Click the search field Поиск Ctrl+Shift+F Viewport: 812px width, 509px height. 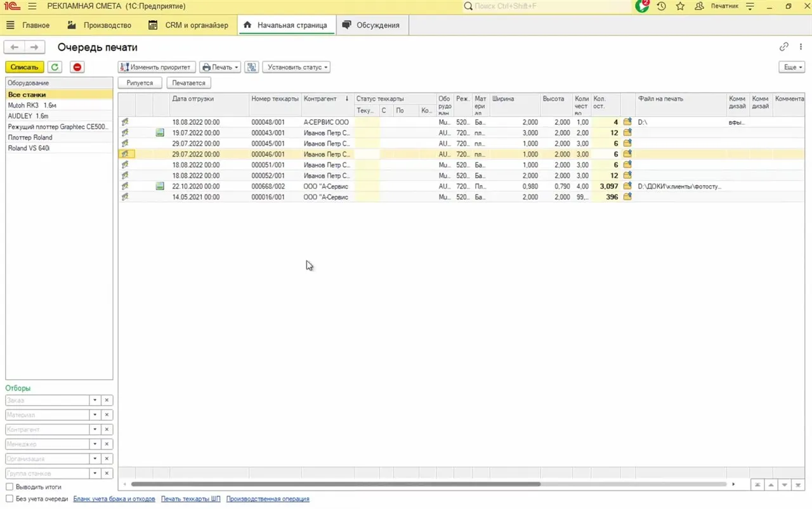point(547,6)
